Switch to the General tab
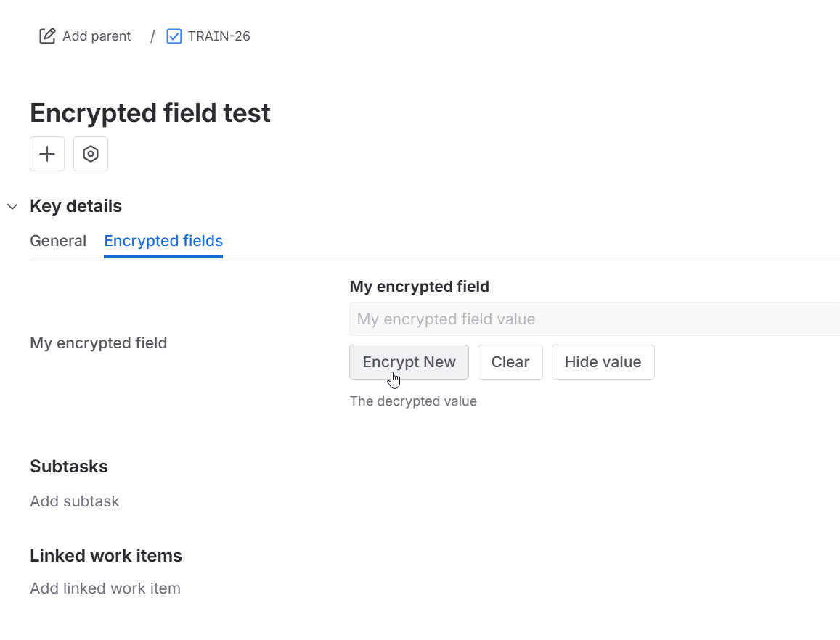Viewport: 840px width, 640px height. coord(58,240)
